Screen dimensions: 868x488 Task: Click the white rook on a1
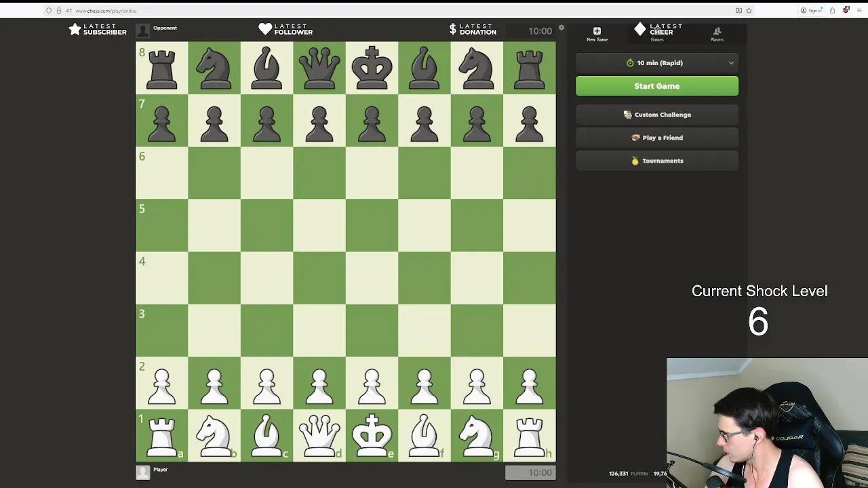point(161,435)
